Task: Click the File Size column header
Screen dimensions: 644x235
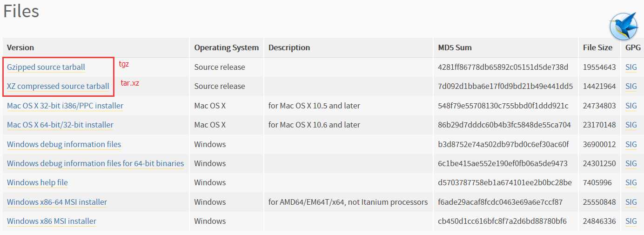Action: pyautogui.click(x=597, y=47)
